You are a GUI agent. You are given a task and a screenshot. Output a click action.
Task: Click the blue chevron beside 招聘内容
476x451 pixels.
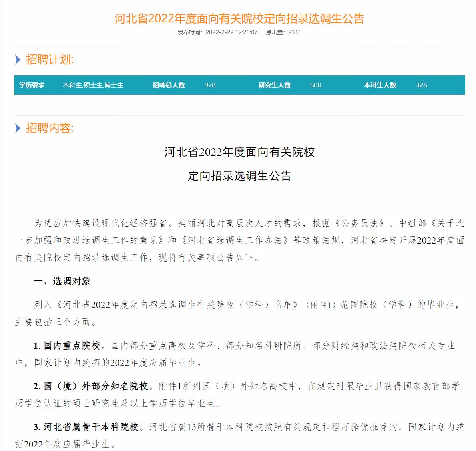click(x=17, y=128)
